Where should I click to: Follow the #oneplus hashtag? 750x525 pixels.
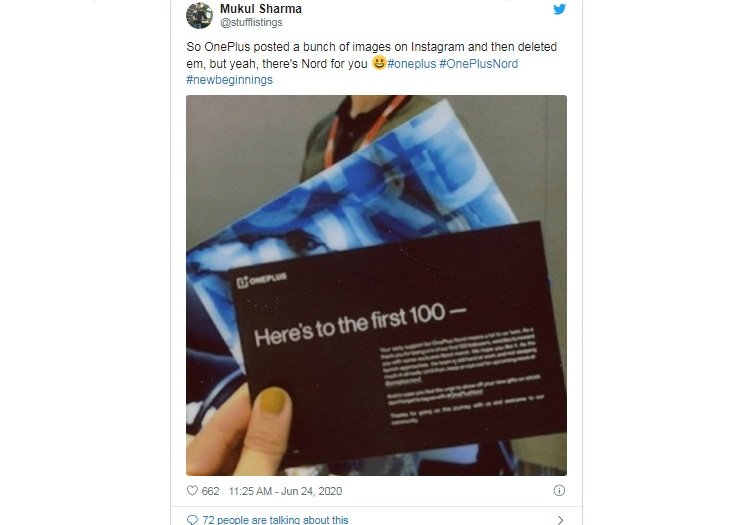(x=412, y=64)
